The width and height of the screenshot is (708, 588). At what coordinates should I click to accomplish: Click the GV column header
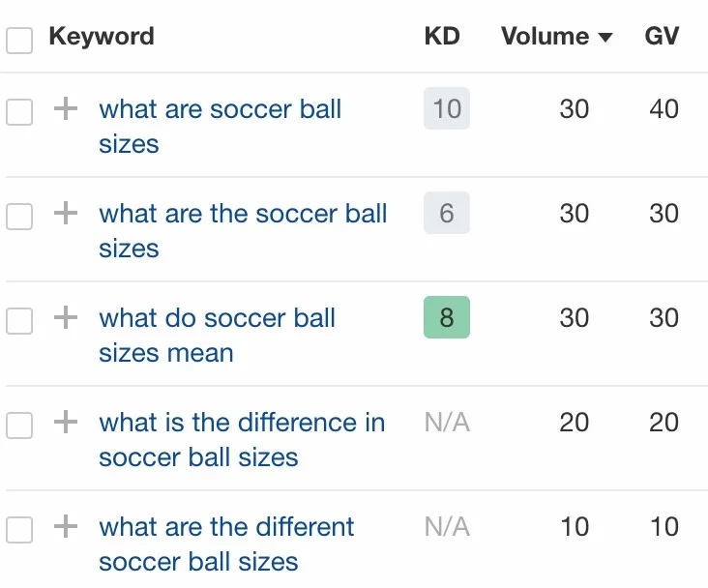(663, 37)
